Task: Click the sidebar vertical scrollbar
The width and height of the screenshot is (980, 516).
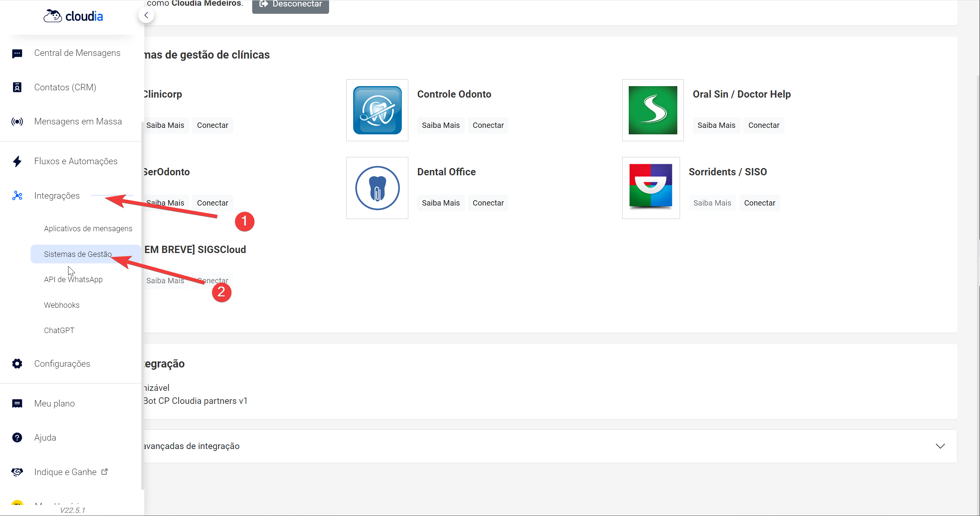Action: pyautogui.click(x=143, y=306)
